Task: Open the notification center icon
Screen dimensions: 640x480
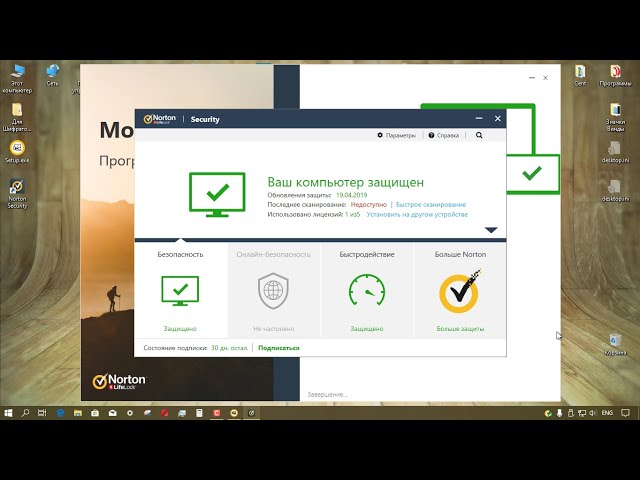Action: [x=625, y=413]
